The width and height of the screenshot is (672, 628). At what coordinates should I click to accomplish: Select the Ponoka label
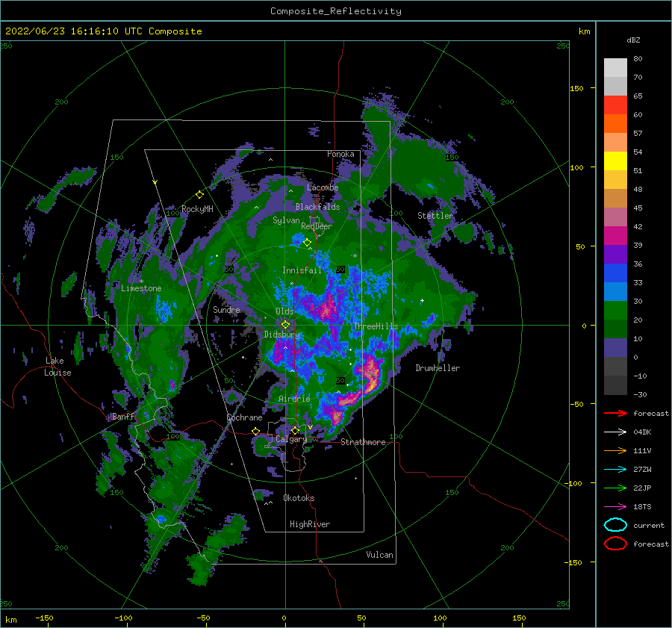pyautogui.click(x=340, y=154)
